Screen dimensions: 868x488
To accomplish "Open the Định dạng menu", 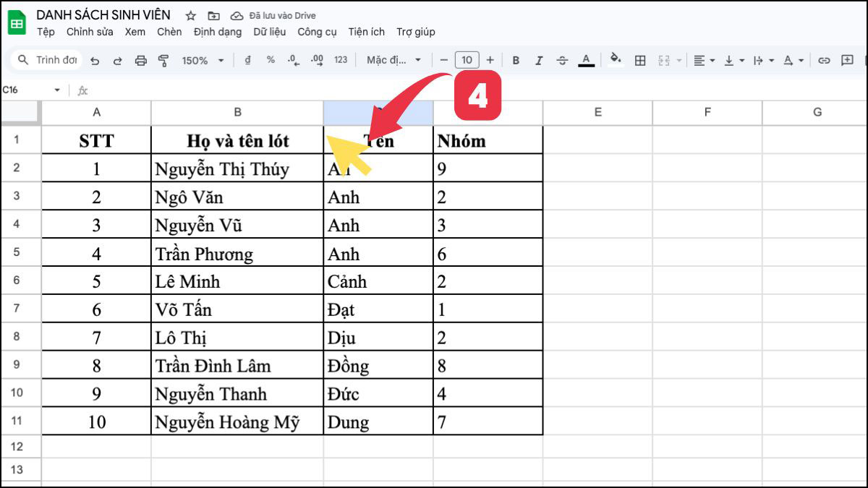I will [217, 32].
